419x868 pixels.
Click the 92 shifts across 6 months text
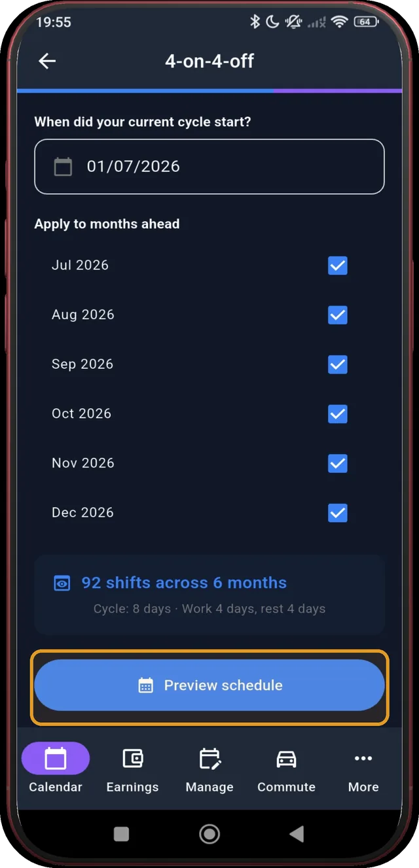(x=184, y=583)
